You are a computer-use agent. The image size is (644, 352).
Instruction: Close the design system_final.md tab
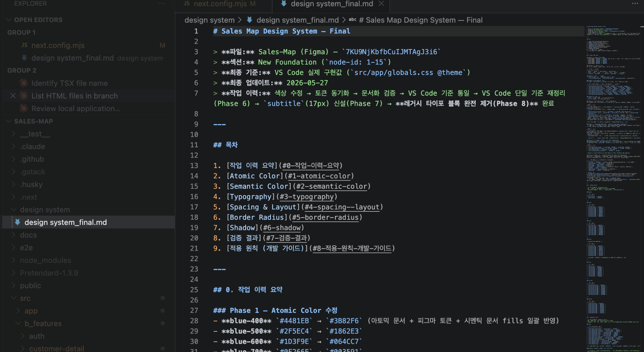coord(381,4)
